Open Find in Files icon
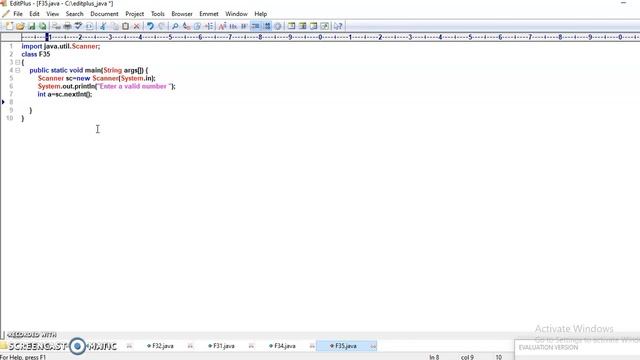This screenshot has height=360, width=640. click(x=198, y=26)
